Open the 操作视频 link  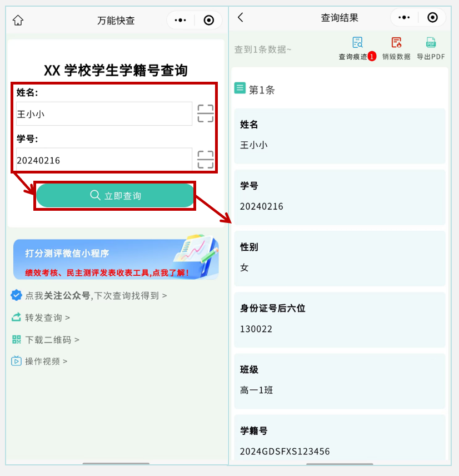[x=46, y=361]
